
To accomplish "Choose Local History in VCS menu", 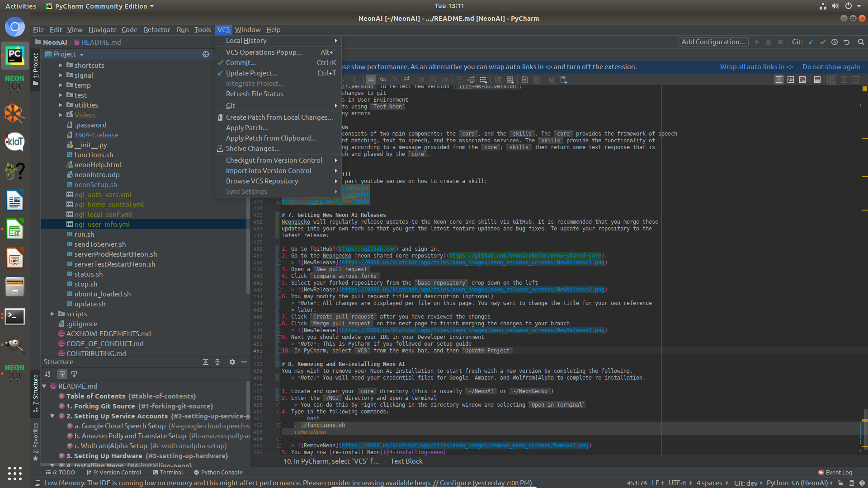I will tap(278, 41).
